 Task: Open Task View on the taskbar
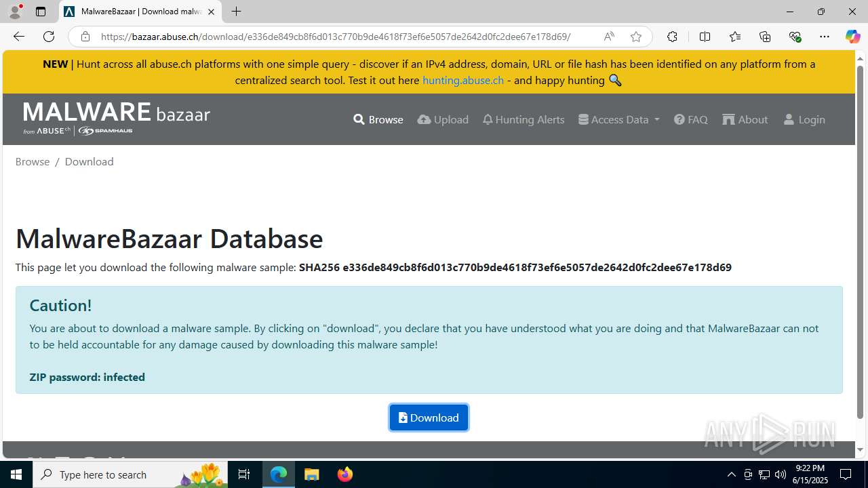click(244, 474)
